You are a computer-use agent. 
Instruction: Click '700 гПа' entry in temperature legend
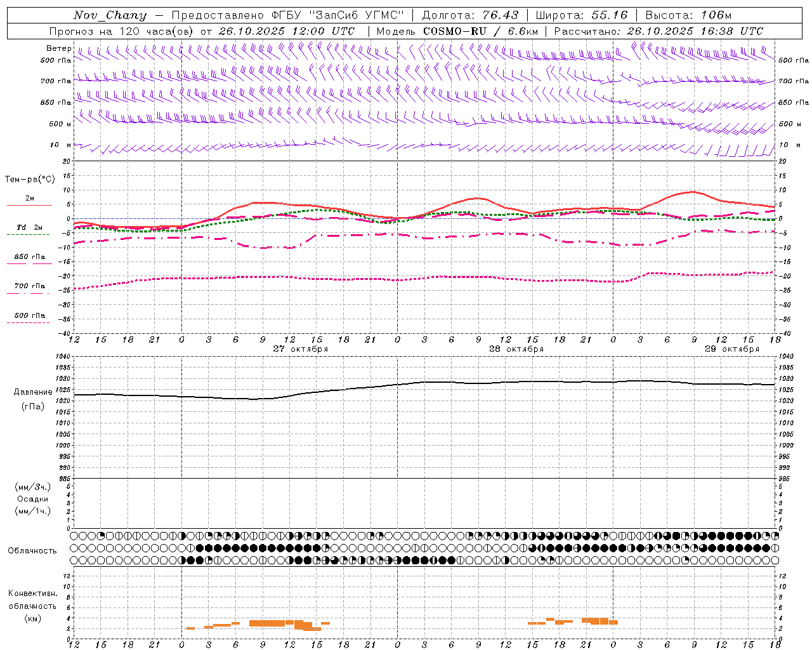coord(30,286)
